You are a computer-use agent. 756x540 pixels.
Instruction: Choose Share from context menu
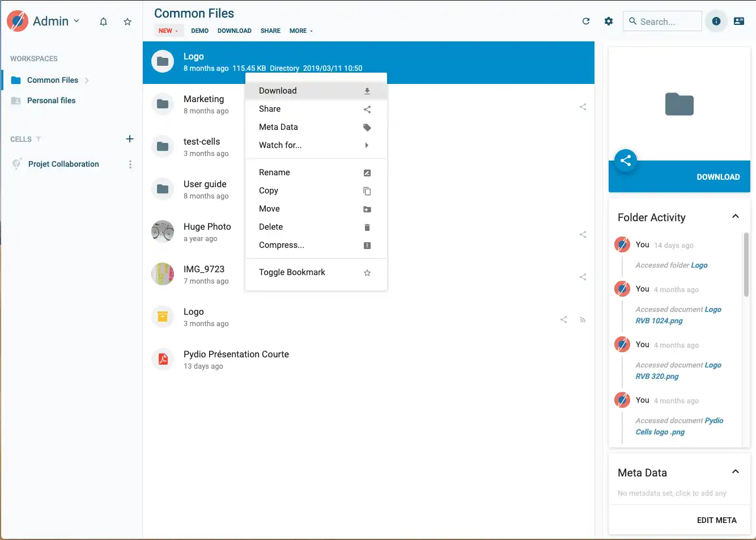click(316, 109)
